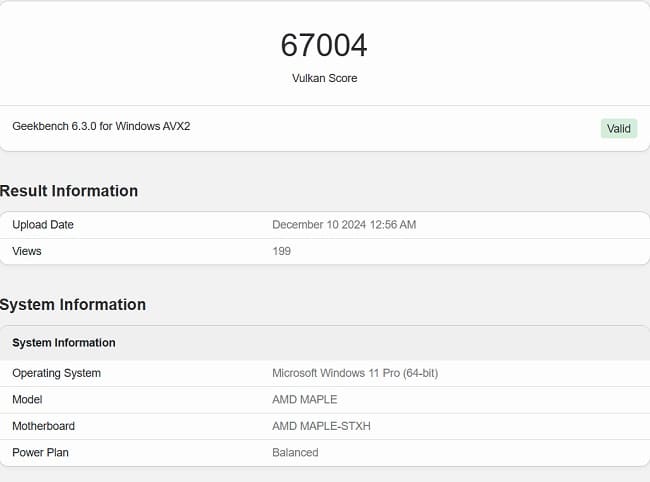Select the AMD MAPLE model value
650x482 pixels.
pos(305,400)
